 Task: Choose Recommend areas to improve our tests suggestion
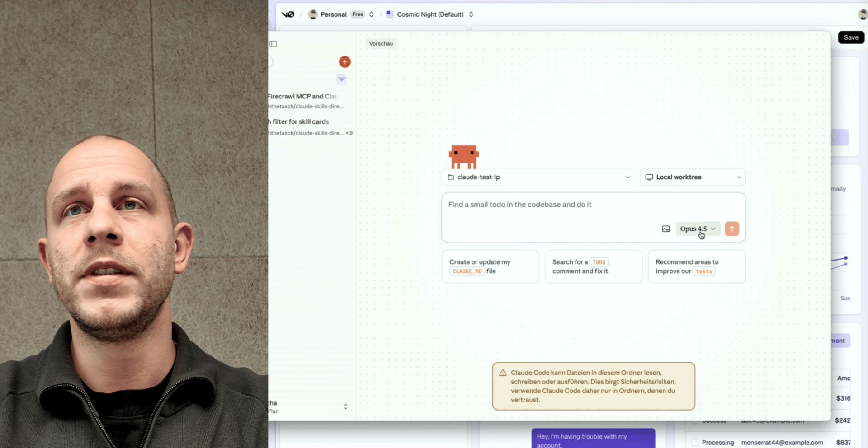[x=697, y=266]
